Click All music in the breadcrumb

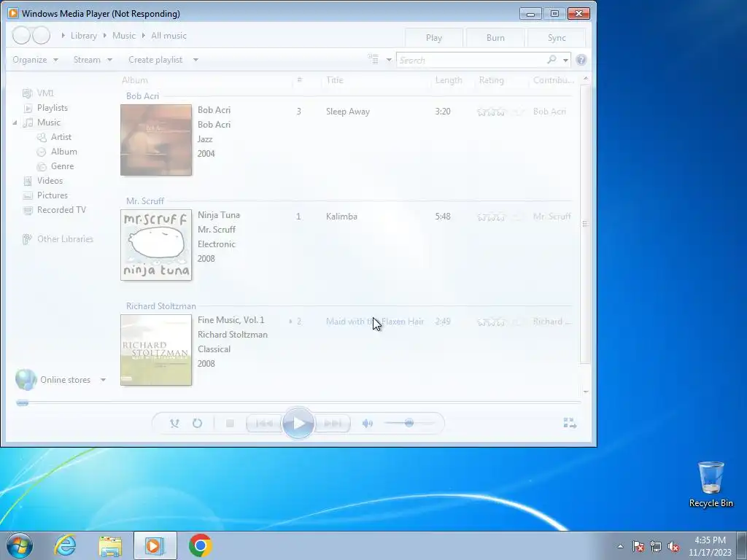point(169,36)
